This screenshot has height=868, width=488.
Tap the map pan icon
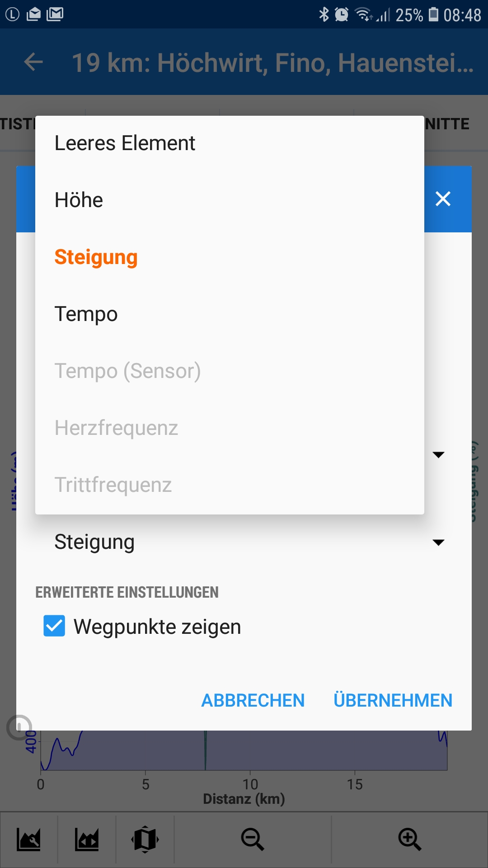[x=145, y=840]
